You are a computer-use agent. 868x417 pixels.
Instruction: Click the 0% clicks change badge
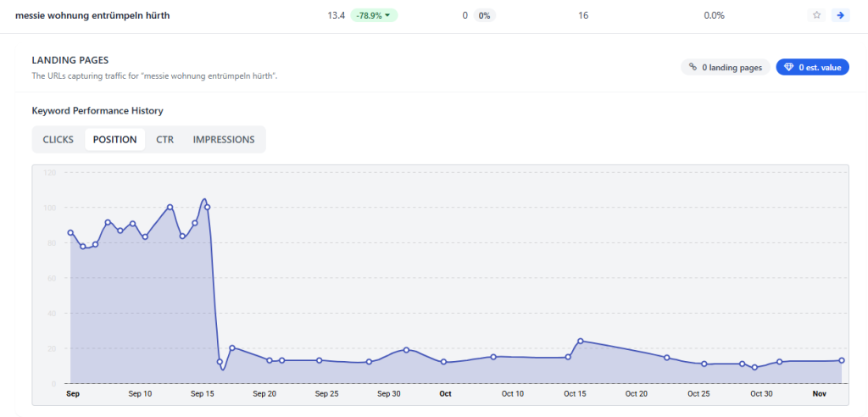(483, 15)
